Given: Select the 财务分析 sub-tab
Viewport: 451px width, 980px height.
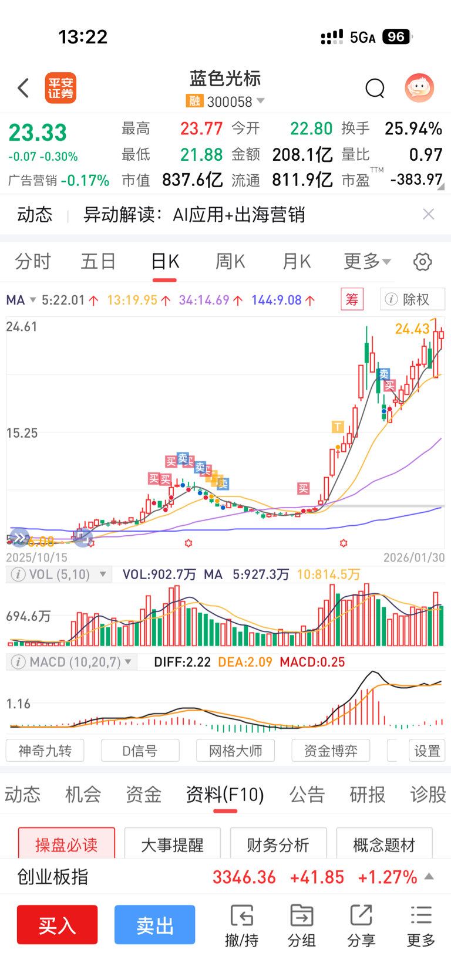Looking at the screenshot, I should click(x=278, y=844).
